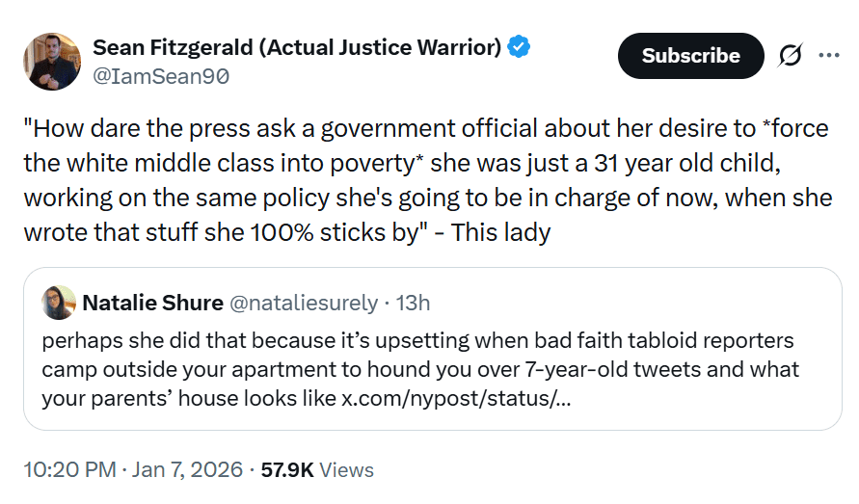Screen dimensions: 859x504
Task: Open the Grok slashed-circle icon
Action: click(789, 56)
